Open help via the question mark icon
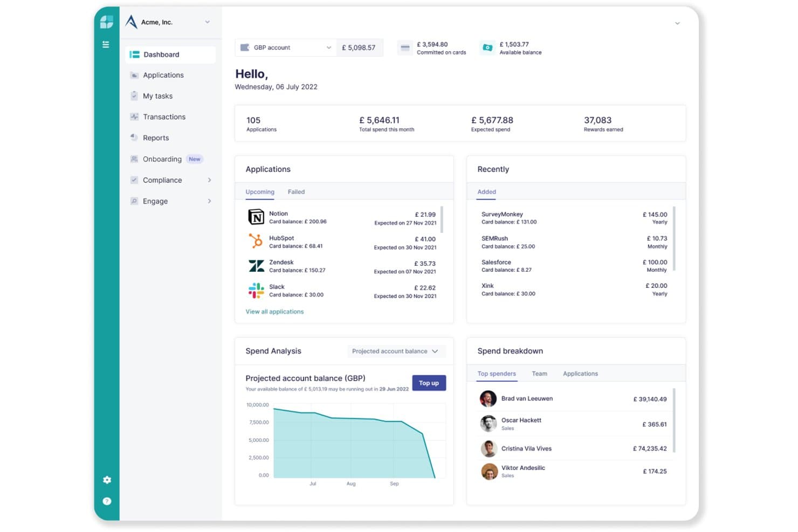 coord(107,501)
